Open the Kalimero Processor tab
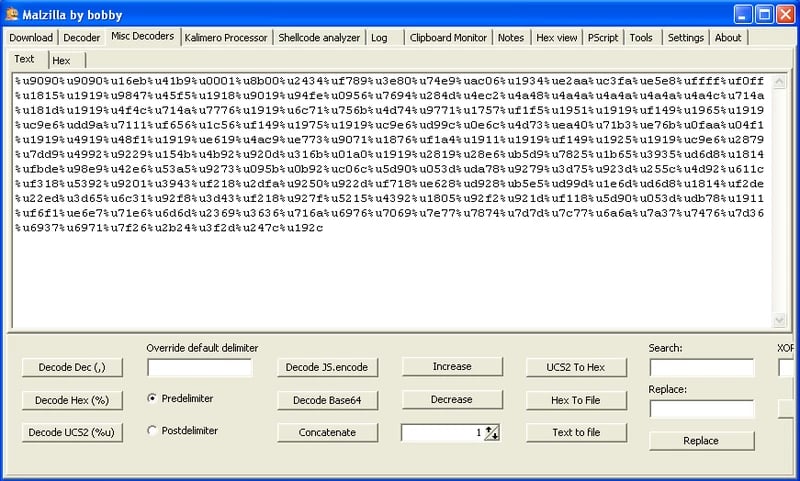This screenshot has height=481, width=800. [225, 38]
